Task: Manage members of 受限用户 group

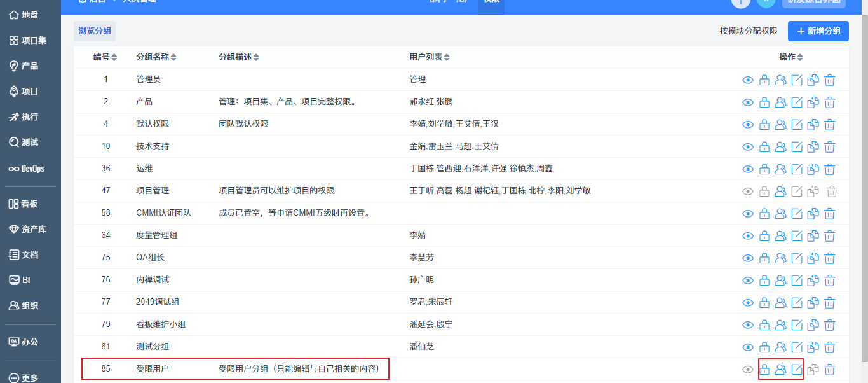Action: 781,370
